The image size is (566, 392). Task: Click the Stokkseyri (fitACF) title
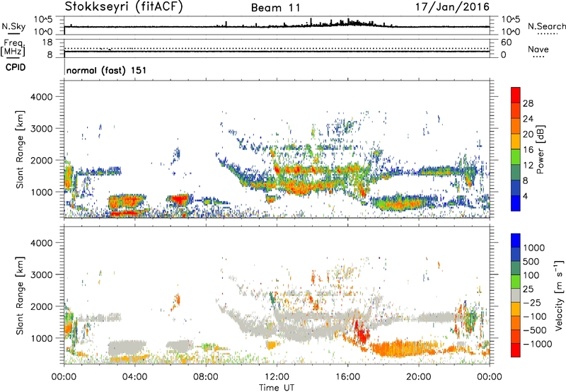pos(124,7)
